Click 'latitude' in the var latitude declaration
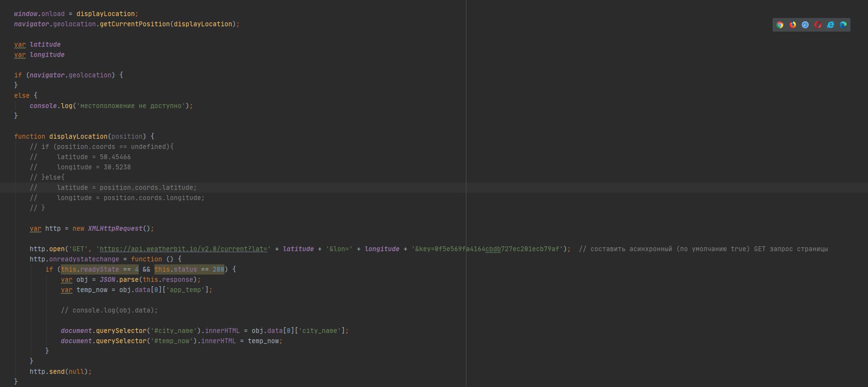Viewport: 868px width, 387px height. [45, 44]
